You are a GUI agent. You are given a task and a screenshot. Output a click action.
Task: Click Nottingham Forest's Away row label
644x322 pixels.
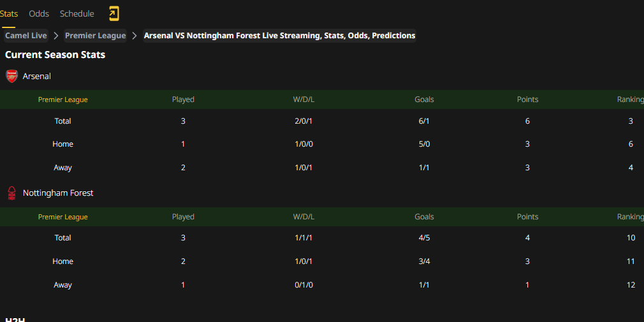[63, 285]
